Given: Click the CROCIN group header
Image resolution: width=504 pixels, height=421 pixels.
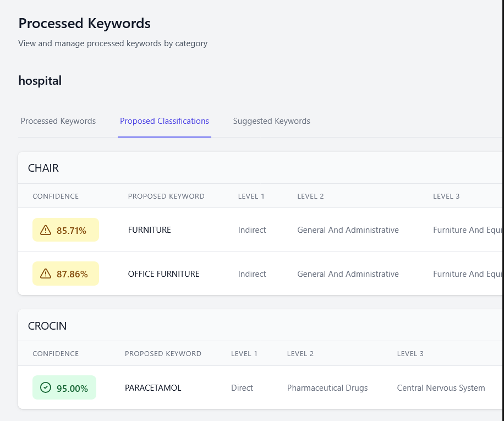Looking at the screenshot, I should (x=47, y=326).
